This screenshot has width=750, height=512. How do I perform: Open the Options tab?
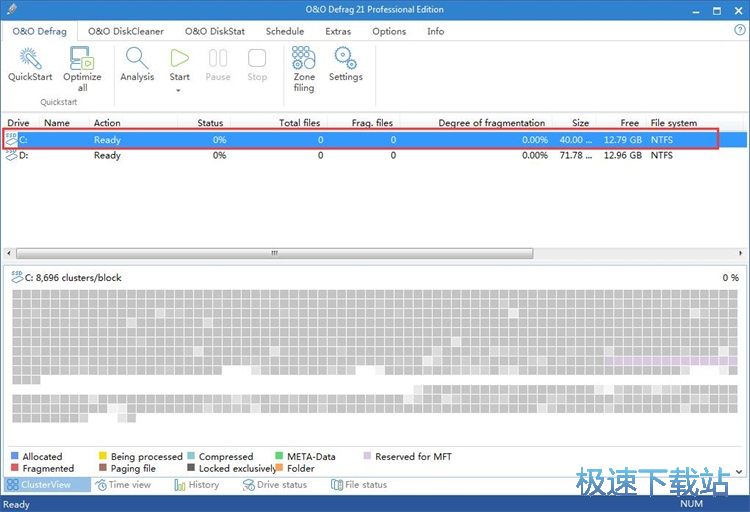click(x=389, y=31)
